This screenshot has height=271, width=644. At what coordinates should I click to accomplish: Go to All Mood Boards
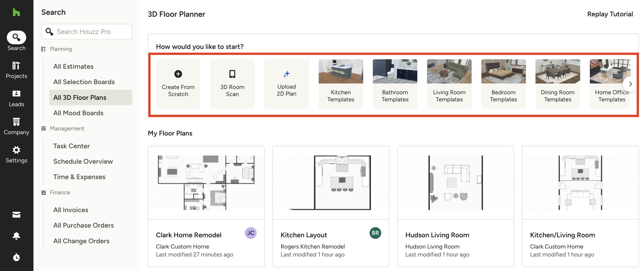(78, 113)
